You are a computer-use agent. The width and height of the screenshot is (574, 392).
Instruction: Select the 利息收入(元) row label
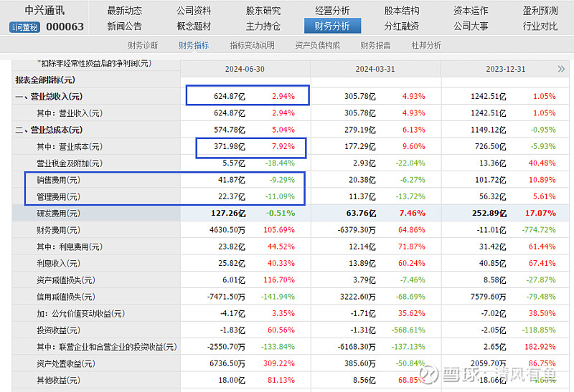[x=59, y=264]
